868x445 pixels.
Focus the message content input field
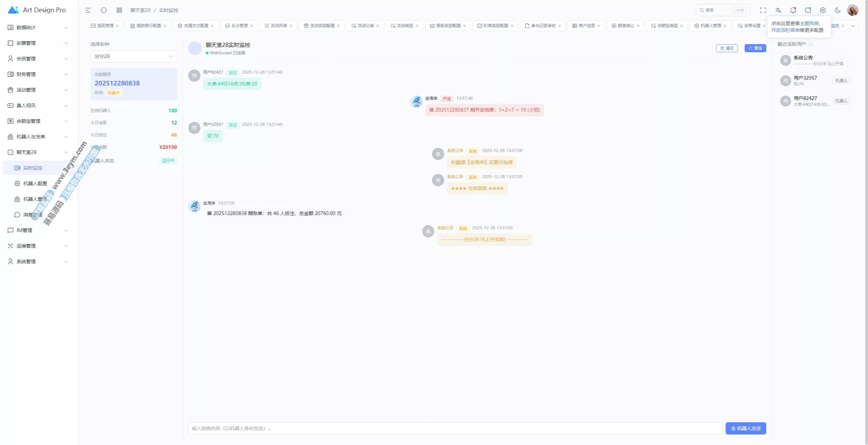455,428
